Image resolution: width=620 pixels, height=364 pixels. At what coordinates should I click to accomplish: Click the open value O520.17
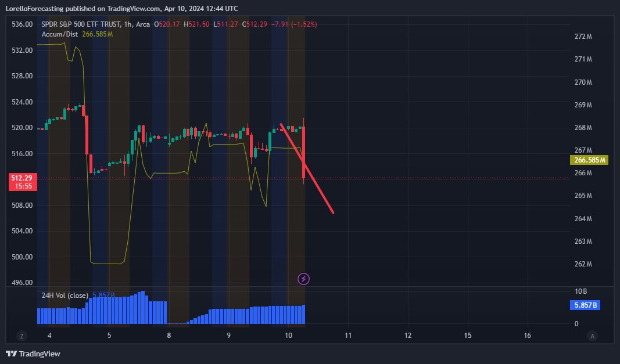point(167,24)
